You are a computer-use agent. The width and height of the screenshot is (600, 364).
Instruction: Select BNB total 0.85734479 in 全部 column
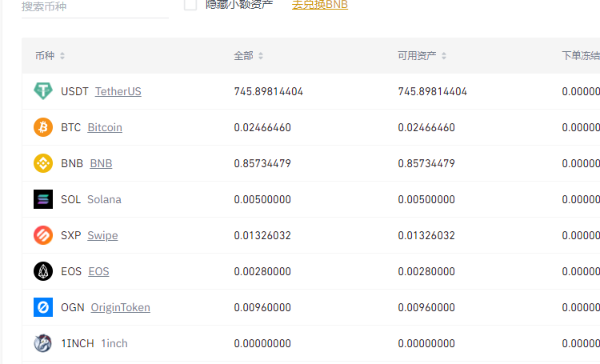tap(262, 163)
